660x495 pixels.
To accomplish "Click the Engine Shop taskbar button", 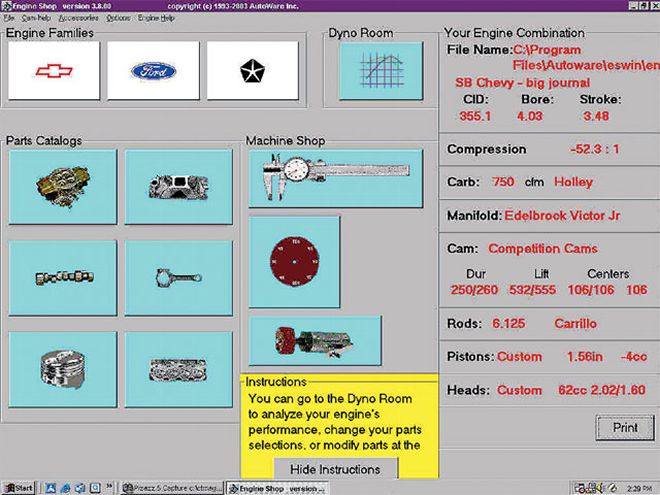I will pos(278,488).
